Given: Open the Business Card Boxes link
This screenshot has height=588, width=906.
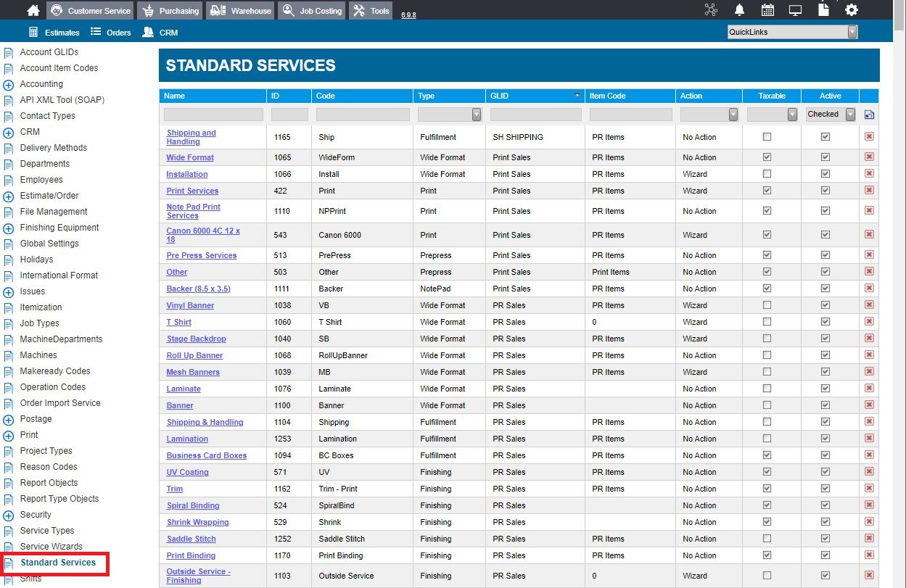Looking at the screenshot, I should (207, 455).
